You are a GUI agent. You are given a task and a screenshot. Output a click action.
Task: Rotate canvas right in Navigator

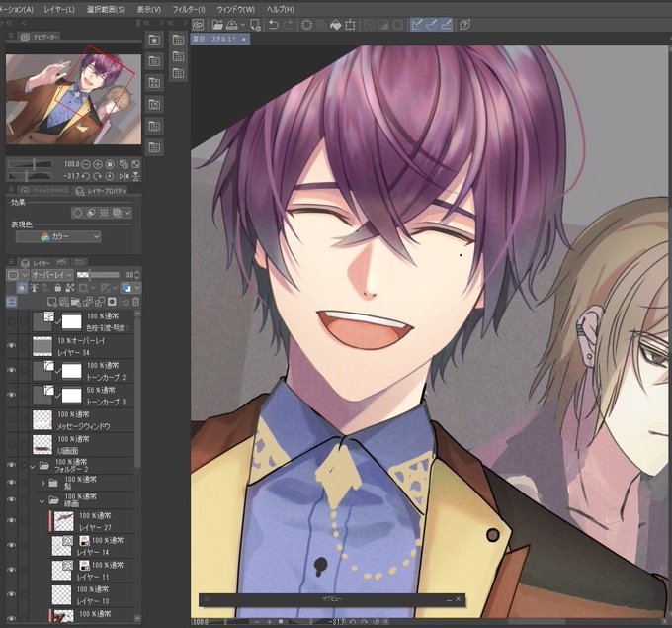pos(98,176)
